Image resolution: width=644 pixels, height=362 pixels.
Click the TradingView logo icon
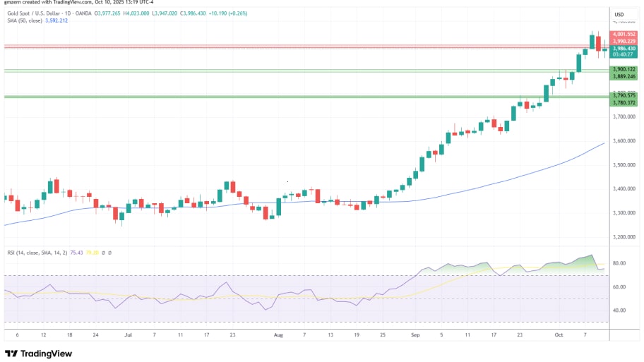tap(11, 354)
